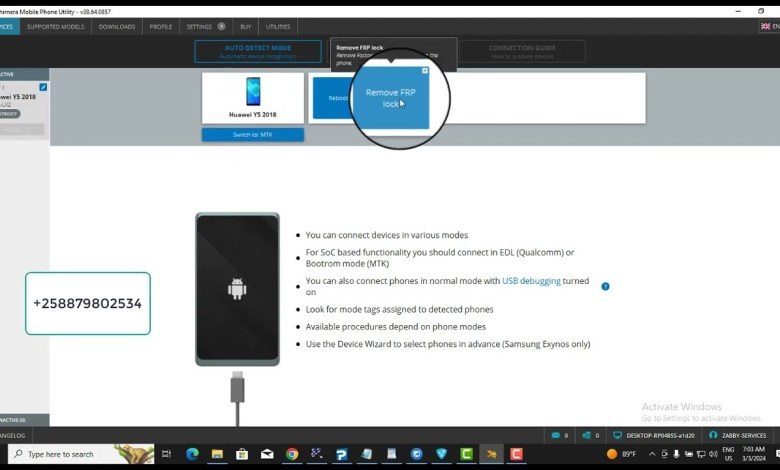Open the Profile tab
Image resolution: width=780 pixels, height=470 pixels.
click(x=161, y=27)
